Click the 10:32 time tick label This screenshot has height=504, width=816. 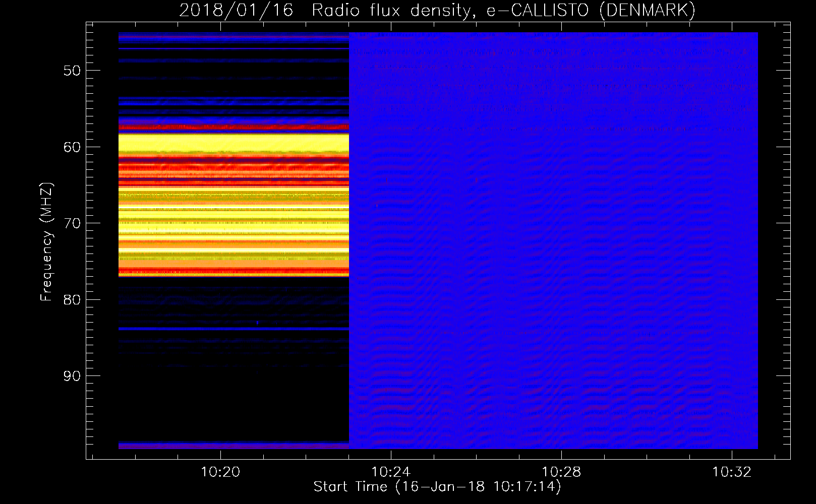[x=732, y=472]
